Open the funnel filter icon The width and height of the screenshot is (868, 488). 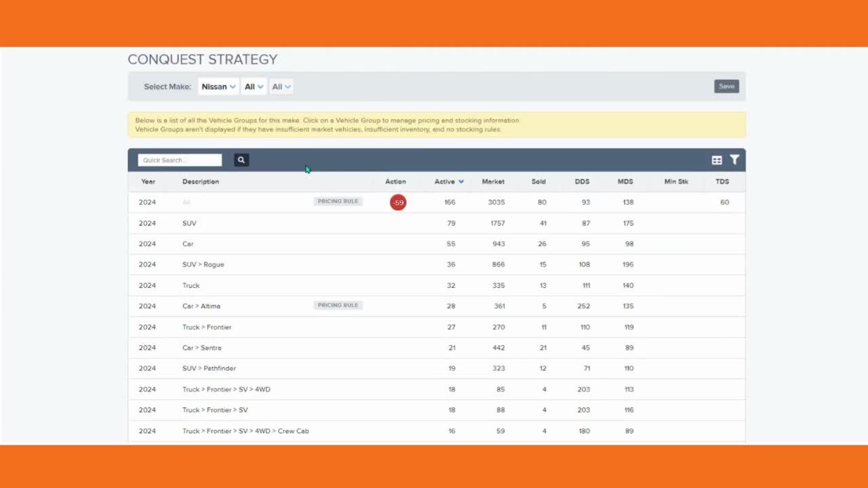[x=734, y=160]
